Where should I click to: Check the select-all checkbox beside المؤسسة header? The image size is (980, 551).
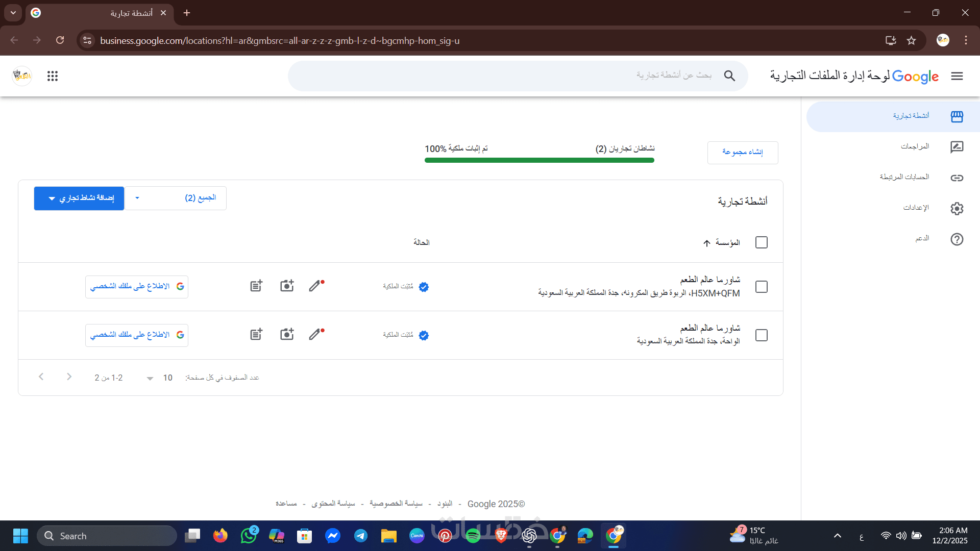tap(761, 242)
